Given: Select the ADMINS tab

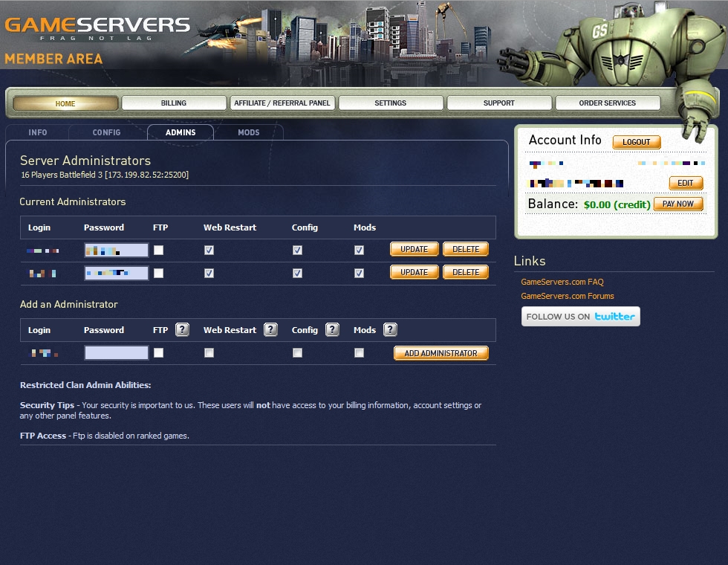Looking at the screenshot, I should 181,132.
